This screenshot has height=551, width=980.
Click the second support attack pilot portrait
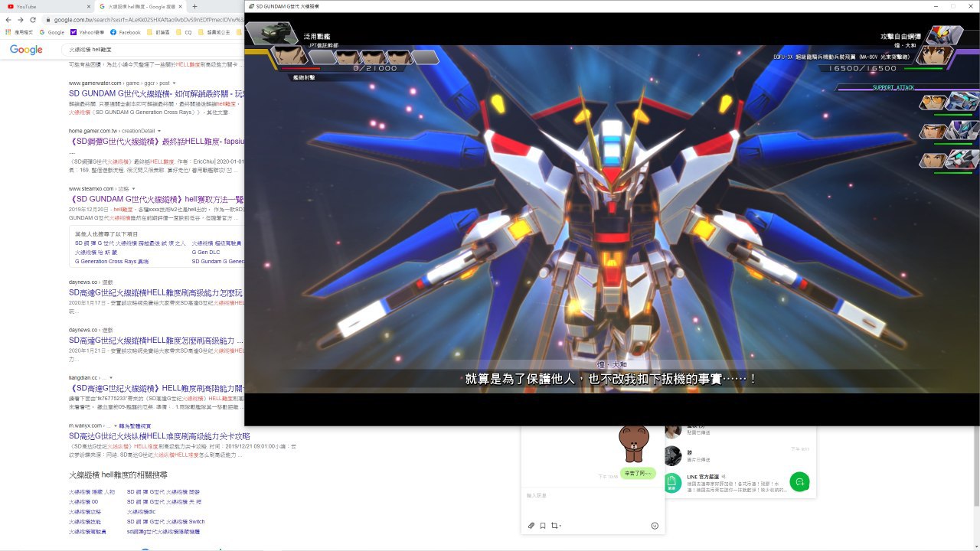933,131
